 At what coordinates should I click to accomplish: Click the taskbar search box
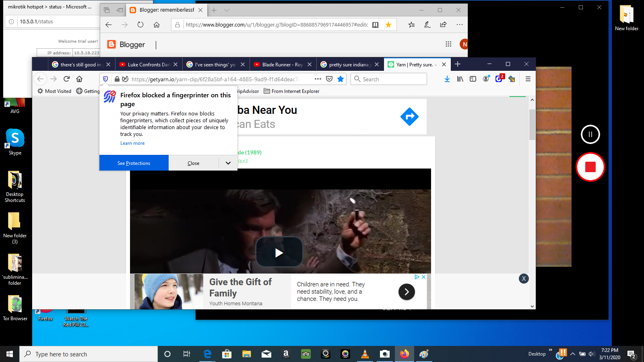89,354
